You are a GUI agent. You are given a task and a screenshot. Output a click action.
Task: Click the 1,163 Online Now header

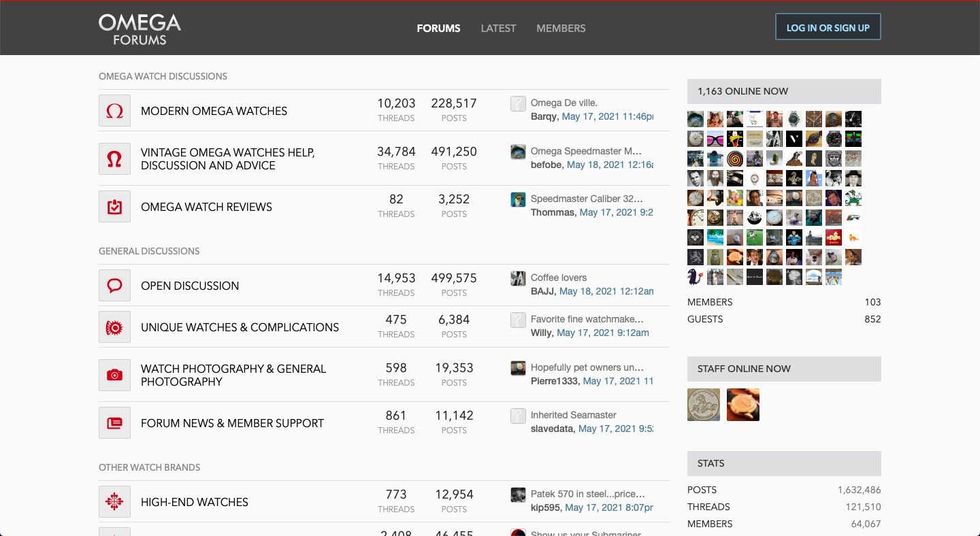tap(784, 91)
